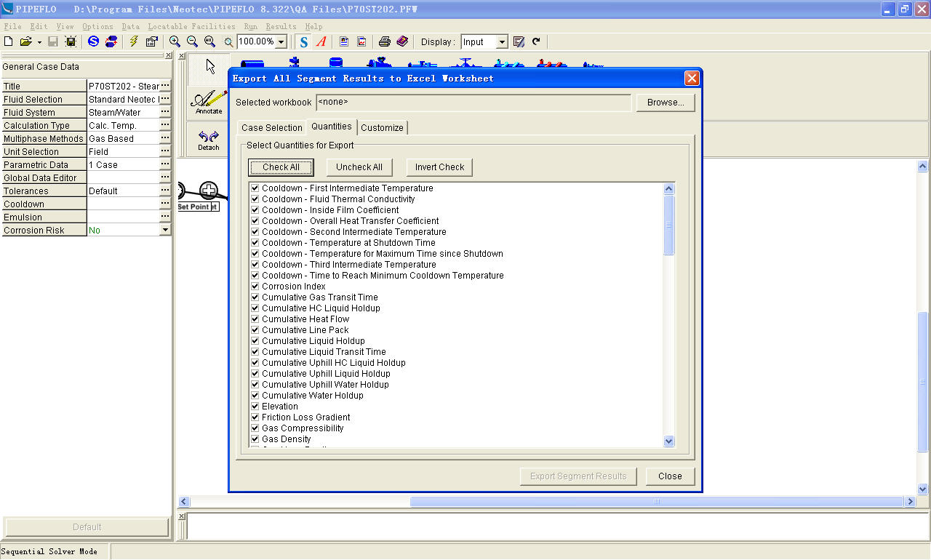Click the quantities list scroll-down arrow

tap(669, 441)
